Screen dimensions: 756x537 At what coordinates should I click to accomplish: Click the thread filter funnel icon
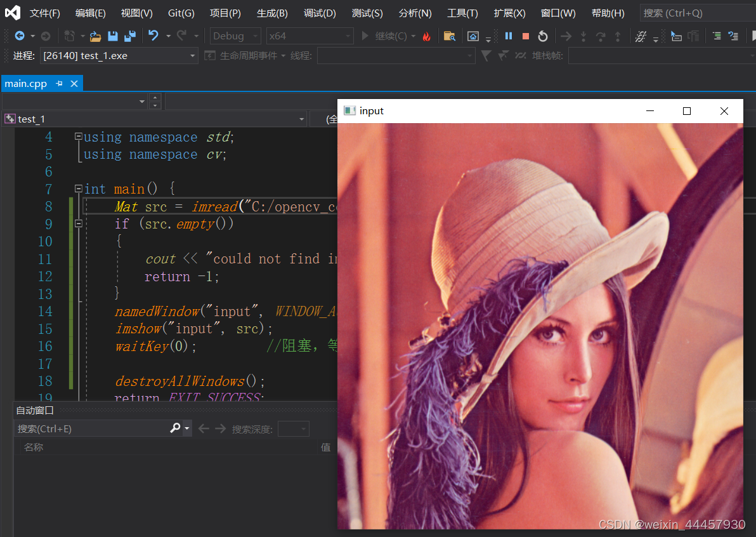pyautogui.click(x=486, y=56)
